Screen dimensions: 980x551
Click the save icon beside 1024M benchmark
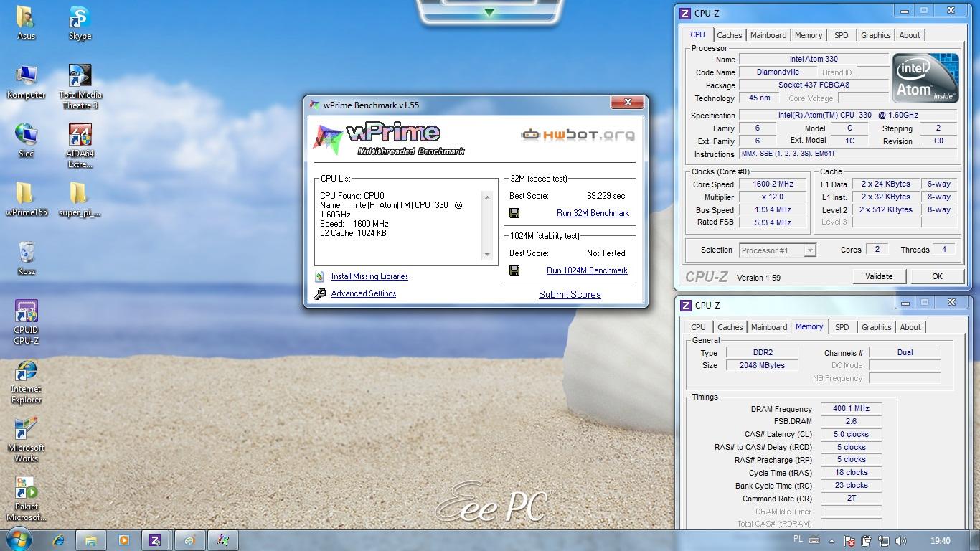[514, 270]
